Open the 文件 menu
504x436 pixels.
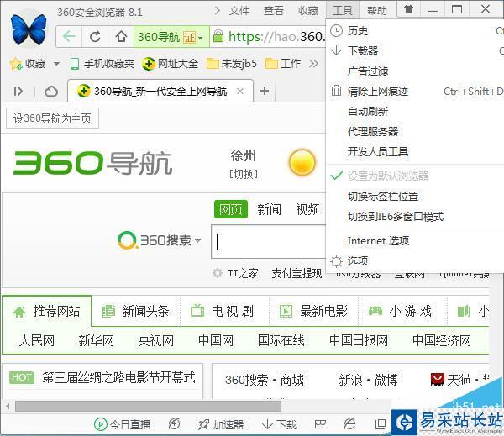pos(239,11)
